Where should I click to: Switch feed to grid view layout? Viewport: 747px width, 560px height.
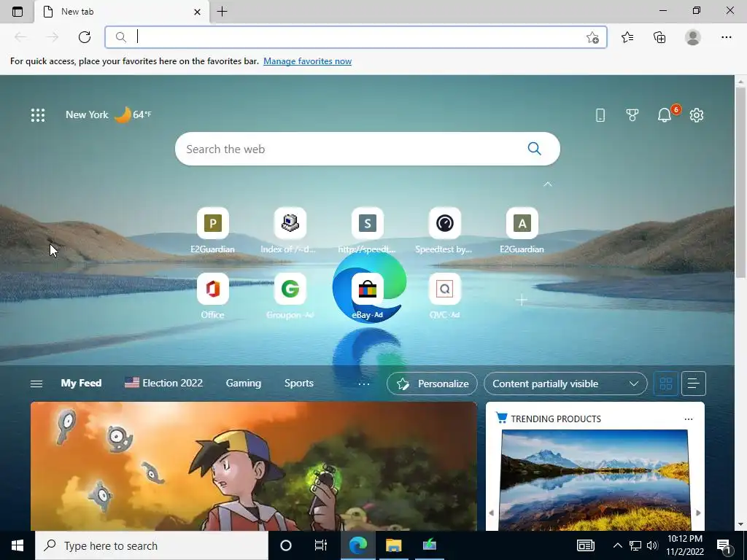(x=665, y=384)
